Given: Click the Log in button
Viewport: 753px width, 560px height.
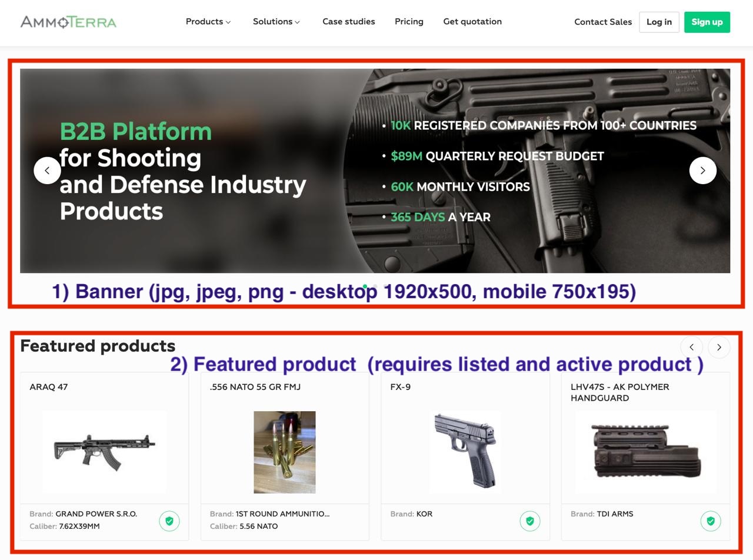Looking at the screenshot, I should point(659,22).
